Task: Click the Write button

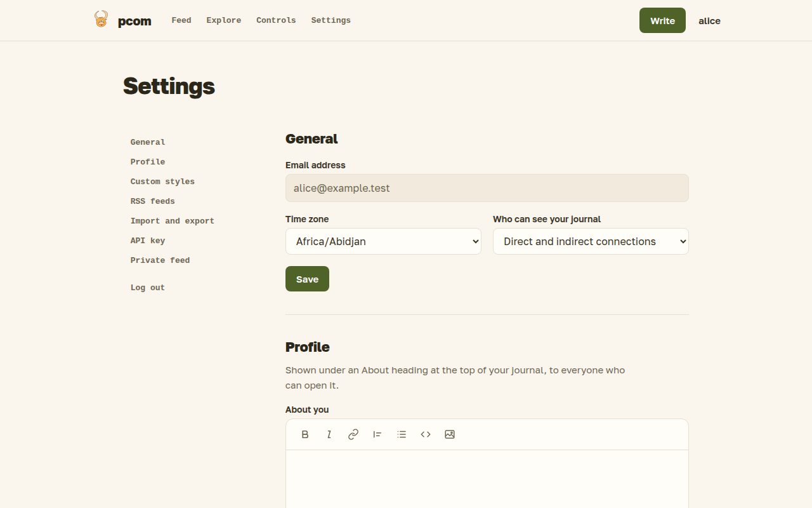Action: point(662,20)
